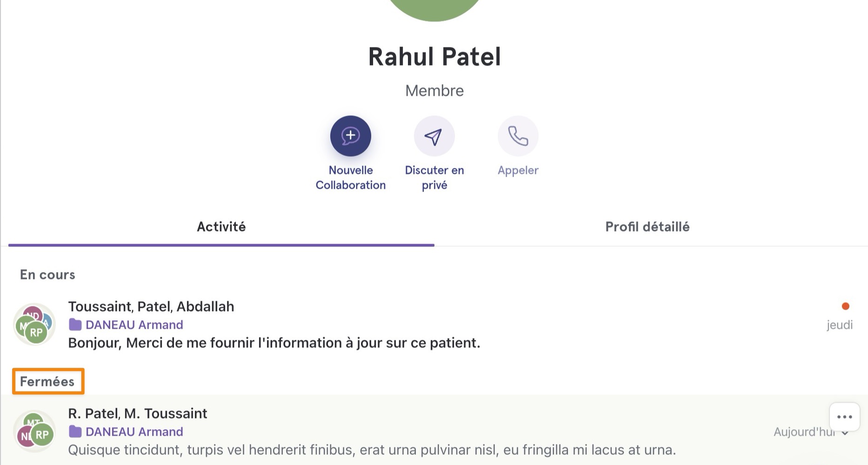868x465 pixels.
Task: Click folder icon beside DANEAU Armand in Fermées
Action: coord(75,432)
